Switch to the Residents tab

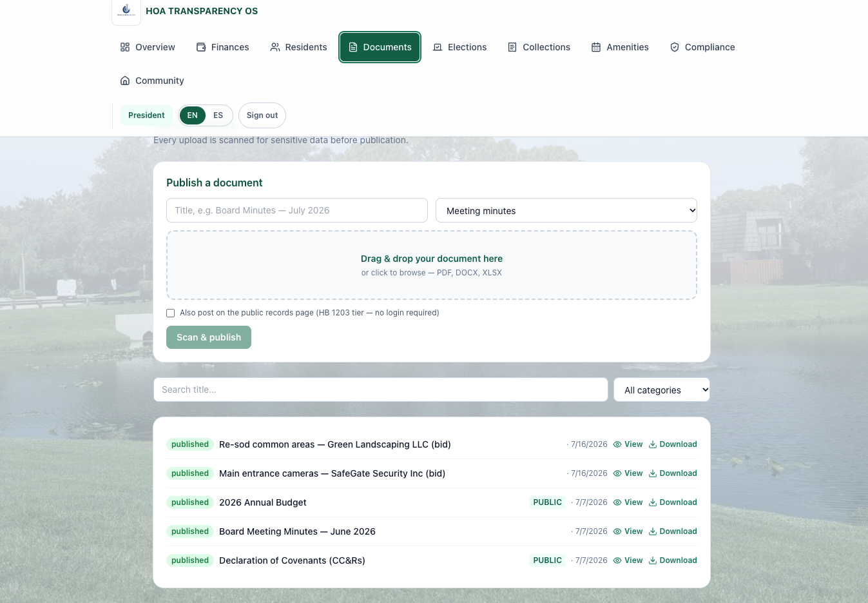[299, 47]
